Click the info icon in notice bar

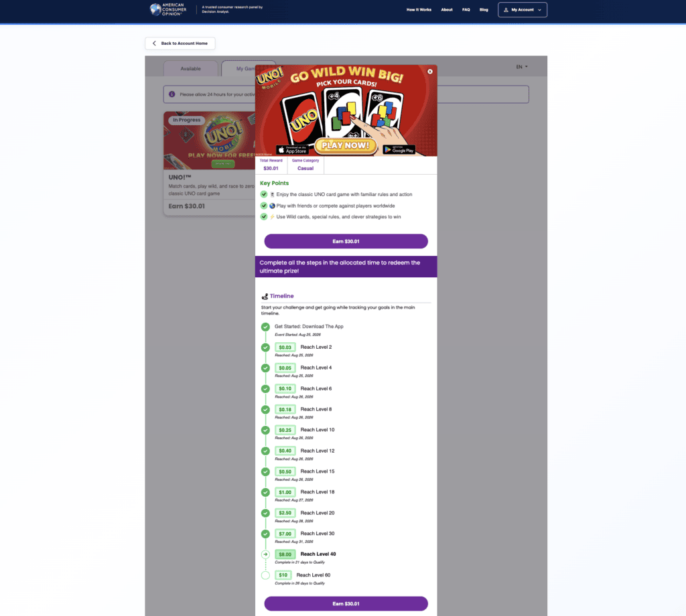coord(172,94)
